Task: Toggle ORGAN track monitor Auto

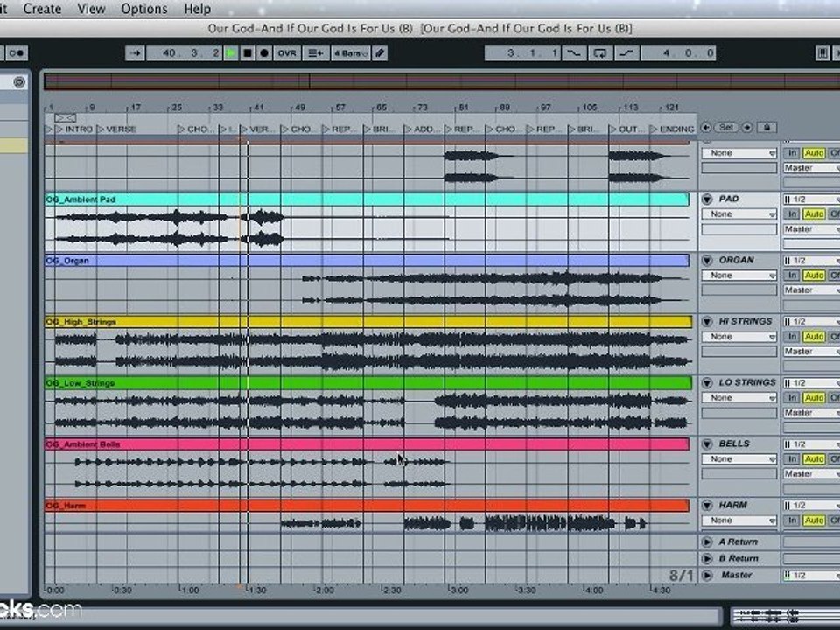Action: click(814, 276)
